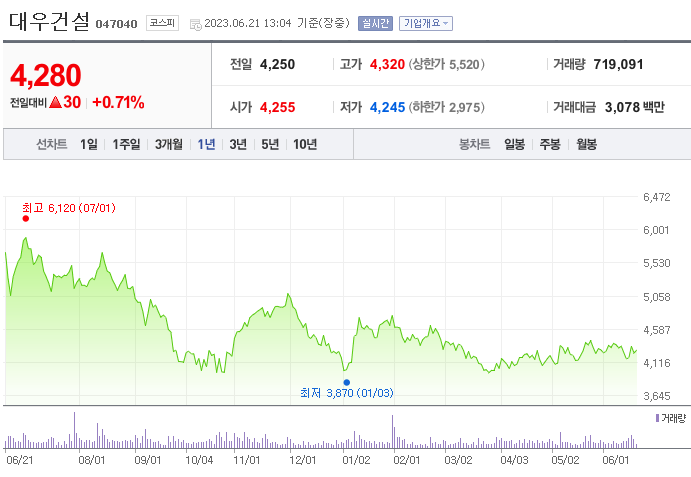Screen dimensions: 691x477
Task: Click the 저가 value 4,245
Action: click(387, 107)
